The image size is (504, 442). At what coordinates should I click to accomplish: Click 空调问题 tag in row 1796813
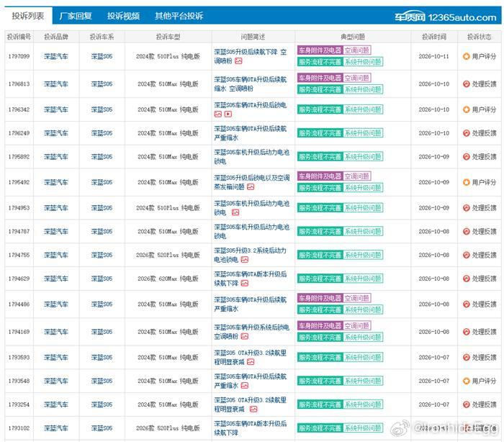pos(357,78)
